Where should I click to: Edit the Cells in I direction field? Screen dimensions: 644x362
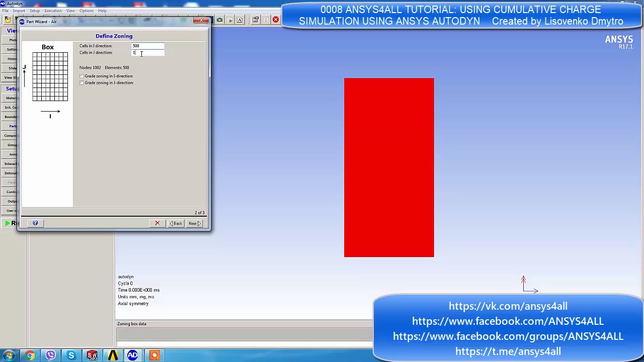pyautogui.click(x=148, y=46)
